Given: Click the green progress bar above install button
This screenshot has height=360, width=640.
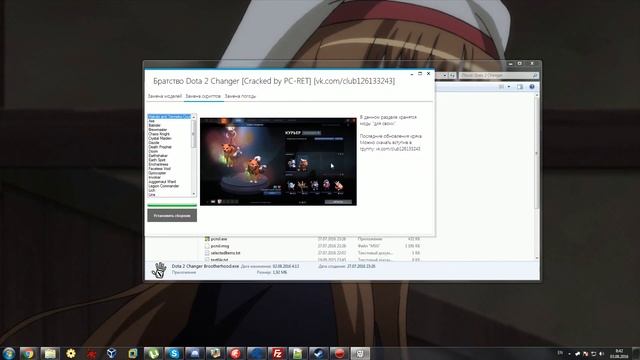Looking at the screenshot, I should tap(172, 205).
